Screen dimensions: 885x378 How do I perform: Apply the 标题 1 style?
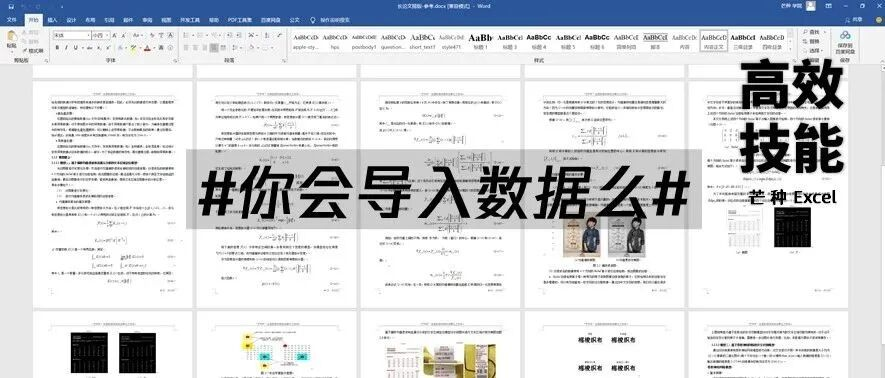[480, 41]
